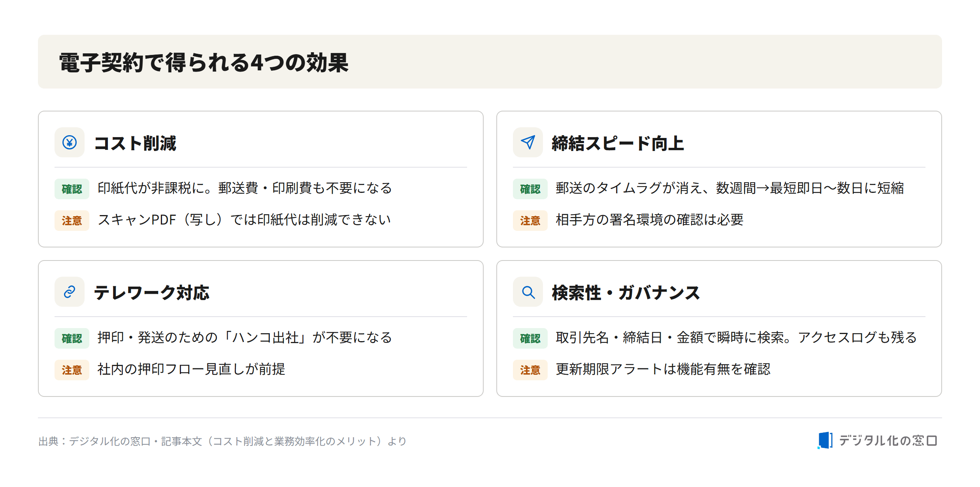The width and height of the screenshot is (980, 487).
Task: Click the green 確認 badge in コスト削減 card
Action: pos(72,189)
